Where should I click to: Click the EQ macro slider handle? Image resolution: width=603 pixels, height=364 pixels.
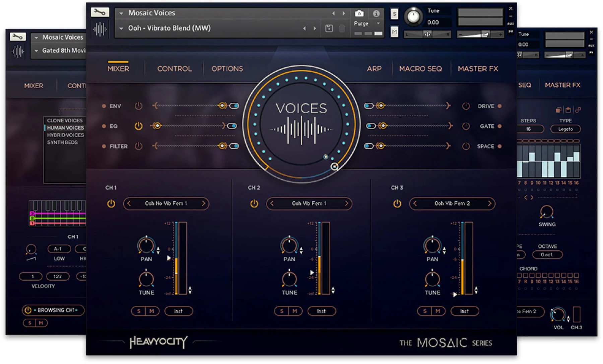pos(157,126)
